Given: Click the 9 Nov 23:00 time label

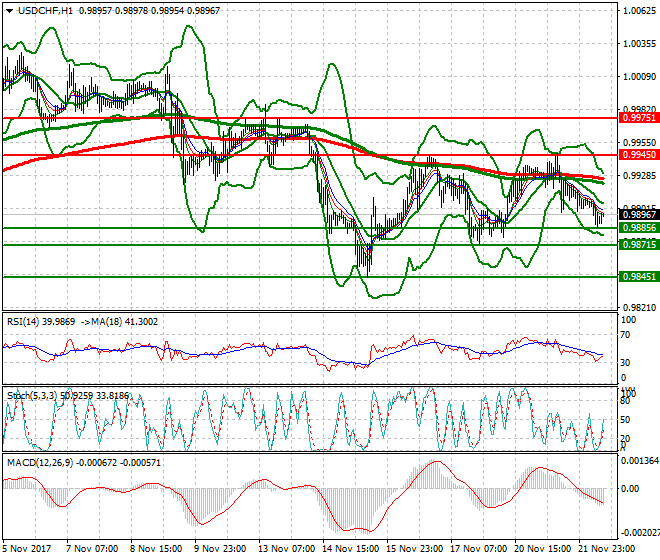Looking at the screenshot, I should click(x=221, y=550).
